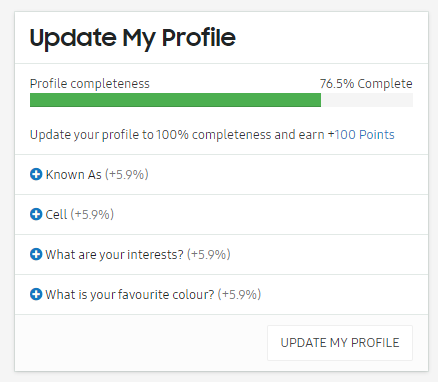Click the green filled part of the progress bar

175,100
